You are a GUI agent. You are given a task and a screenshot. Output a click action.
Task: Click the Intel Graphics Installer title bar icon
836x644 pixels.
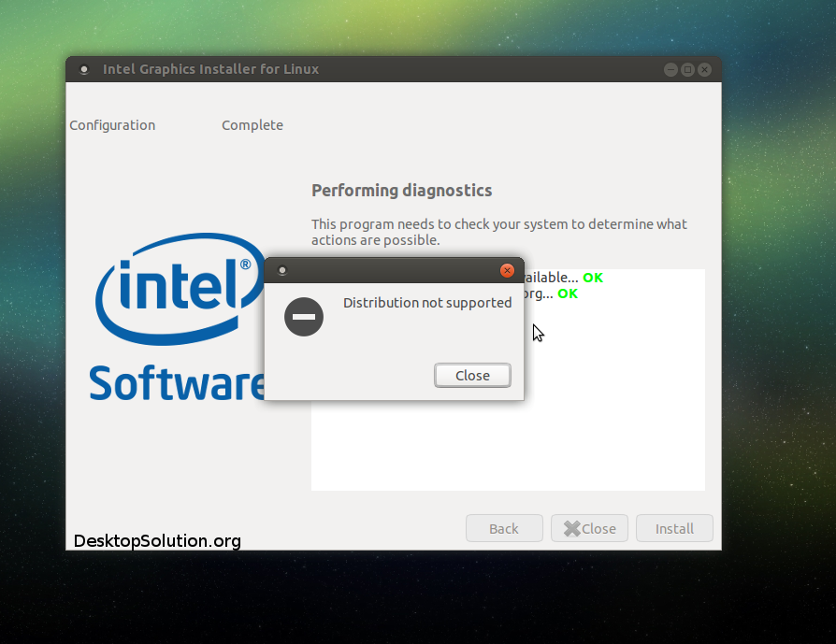pyautogui.click(x=84, y=69)
